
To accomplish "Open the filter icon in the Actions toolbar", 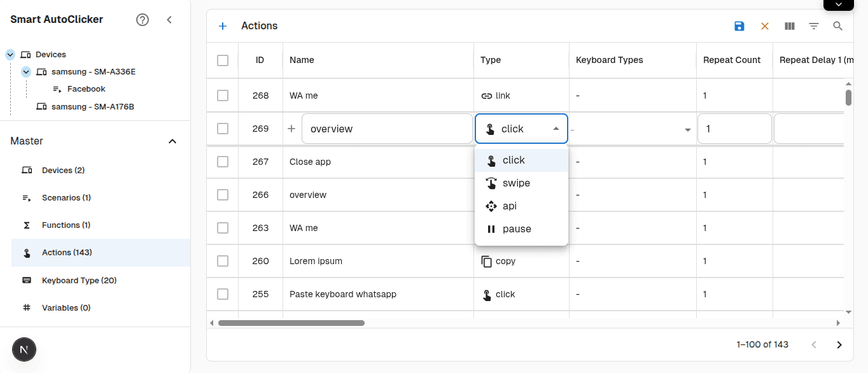I will pos(813,26).
